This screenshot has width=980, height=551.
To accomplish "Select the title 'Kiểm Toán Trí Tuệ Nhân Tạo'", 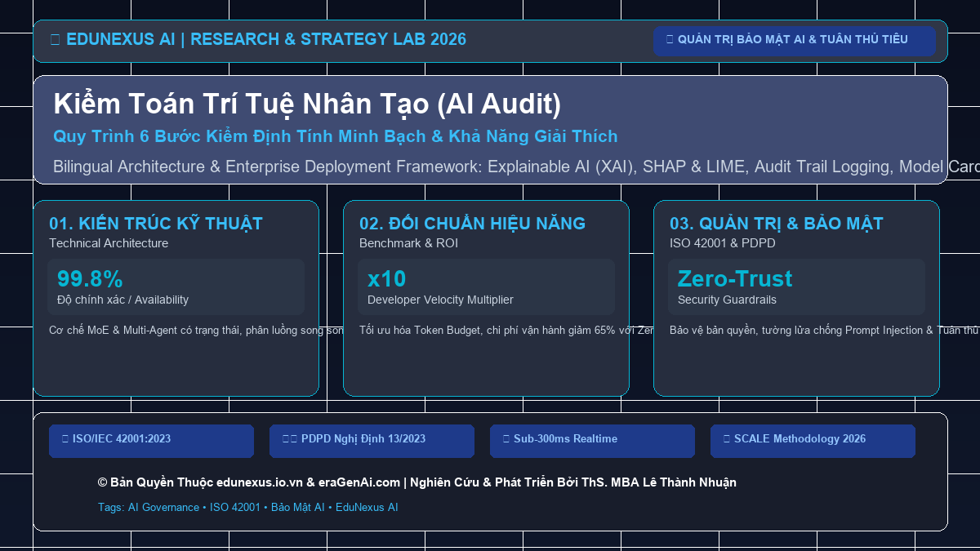I will tap(307, 104).
